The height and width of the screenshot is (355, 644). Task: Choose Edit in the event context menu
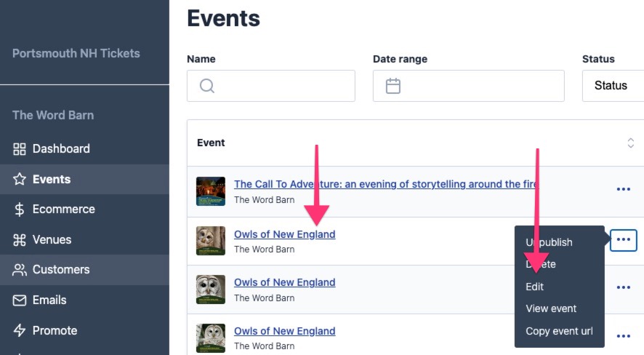(534, 287)
